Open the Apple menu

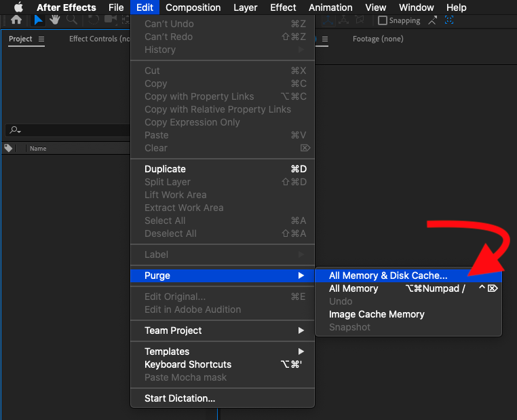tap(18, 7)
